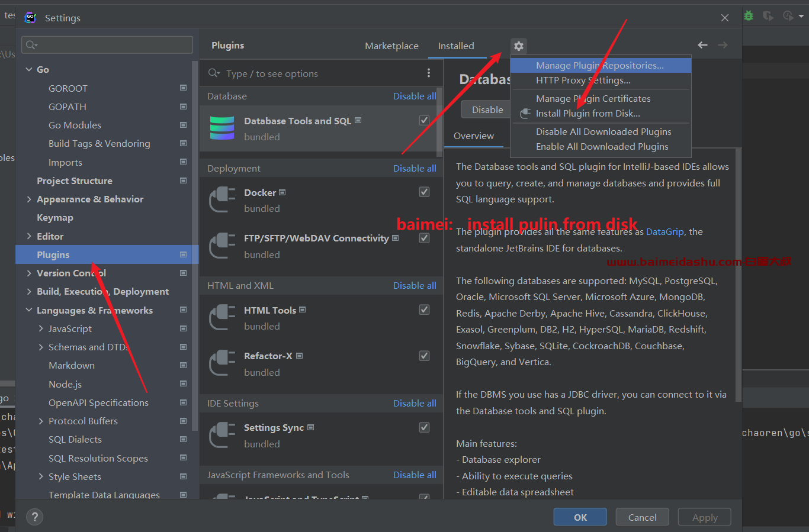Select HTTP Proxy Settings menu item

[601, 80]
